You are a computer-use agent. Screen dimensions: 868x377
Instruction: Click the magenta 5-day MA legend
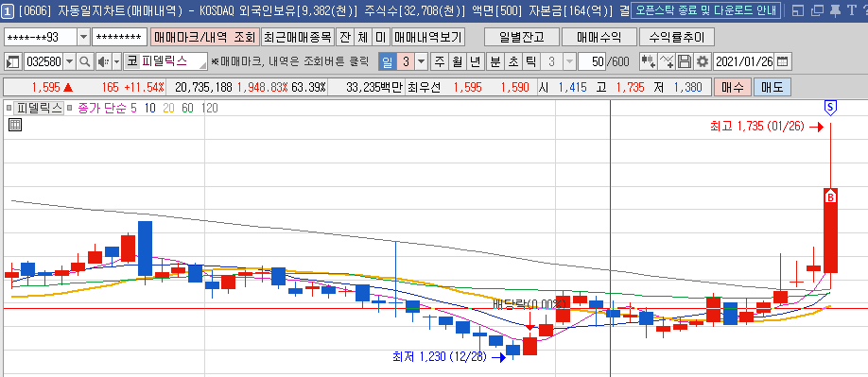point(133,108)
